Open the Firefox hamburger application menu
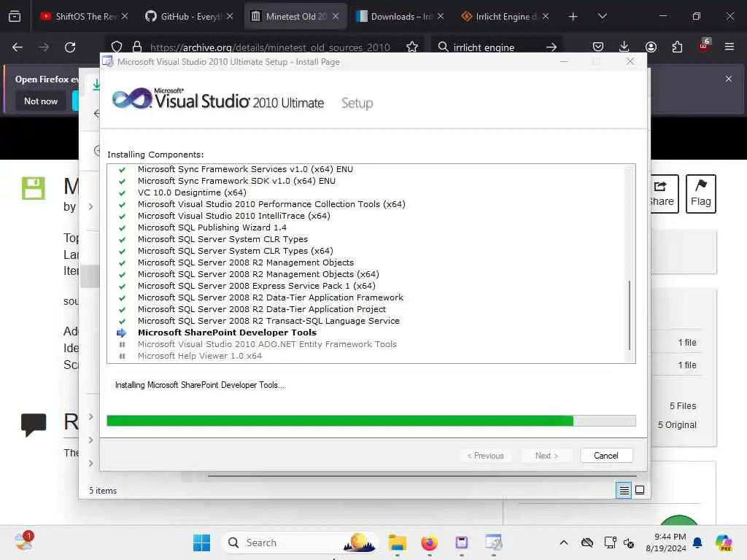 (729, 47)
